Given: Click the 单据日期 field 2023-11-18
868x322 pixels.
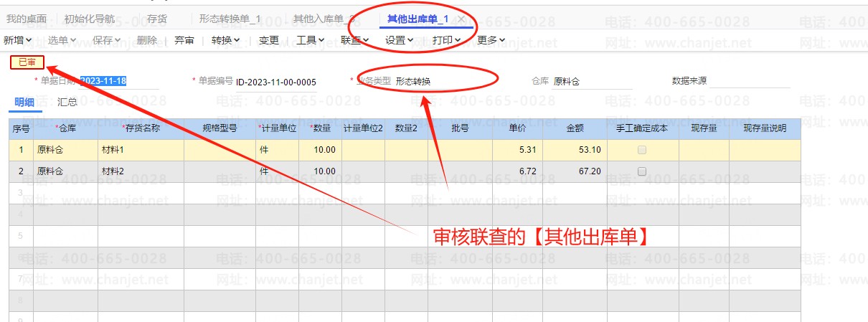Looking at the screenshot, I should pyautogui.click(x=118, y=81).
